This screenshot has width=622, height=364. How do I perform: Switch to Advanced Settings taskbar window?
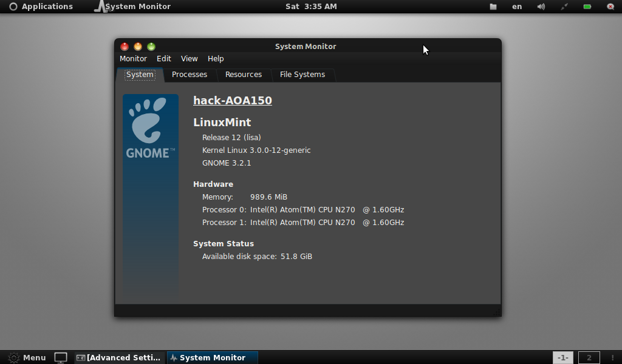pos(118,358)
